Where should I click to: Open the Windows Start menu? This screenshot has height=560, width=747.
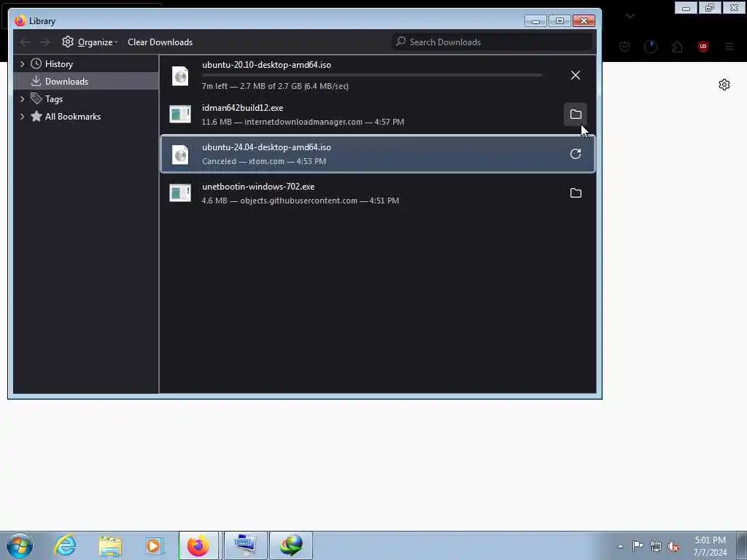(x=20, y=545)
